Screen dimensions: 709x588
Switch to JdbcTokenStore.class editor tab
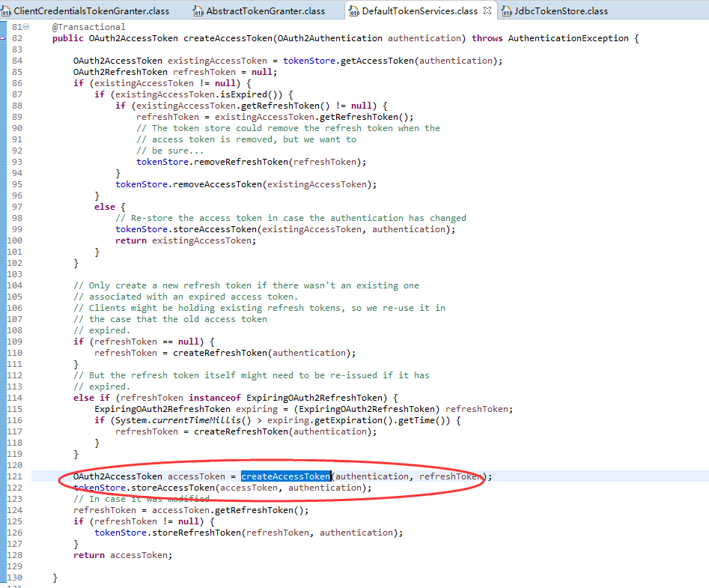point(556,10)
